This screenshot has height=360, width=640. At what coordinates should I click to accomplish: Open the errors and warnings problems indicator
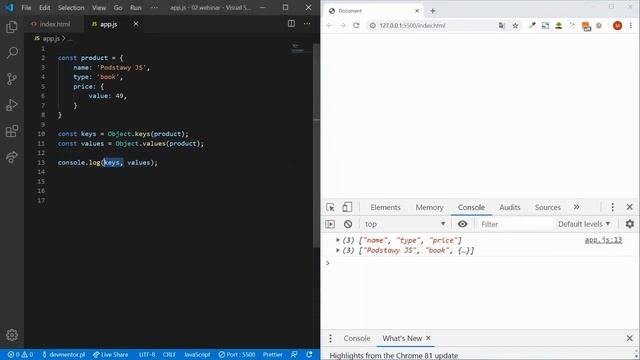coord(20,354)
